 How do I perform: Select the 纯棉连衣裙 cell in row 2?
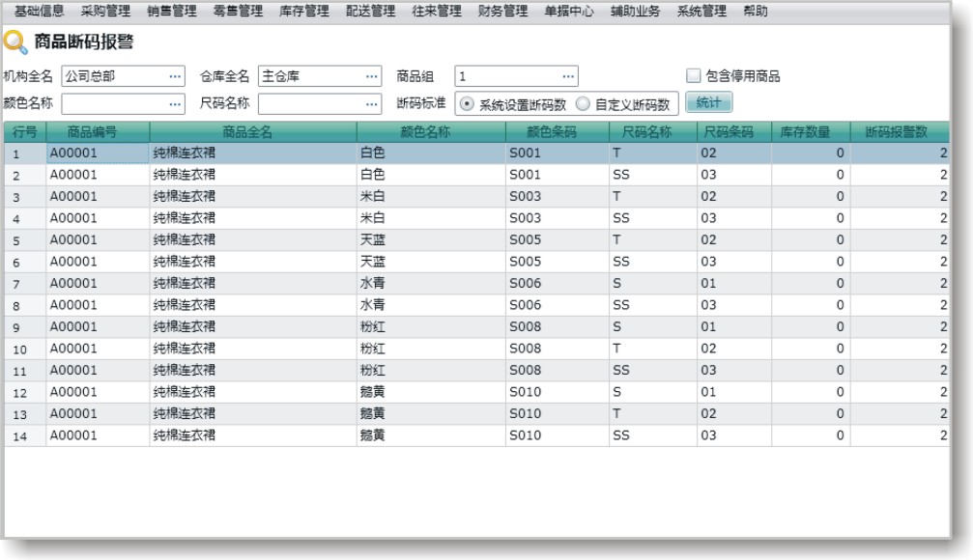252,175
